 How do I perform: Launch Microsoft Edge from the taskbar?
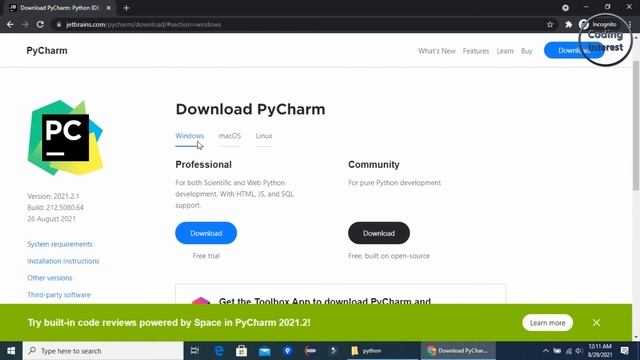click(219, 351)
